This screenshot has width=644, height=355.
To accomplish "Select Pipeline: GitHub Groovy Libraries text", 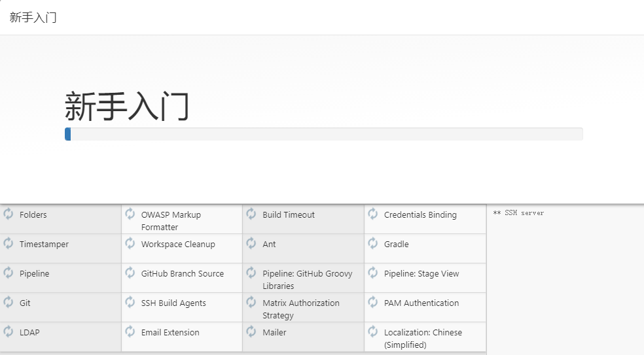I will (307, 279).
